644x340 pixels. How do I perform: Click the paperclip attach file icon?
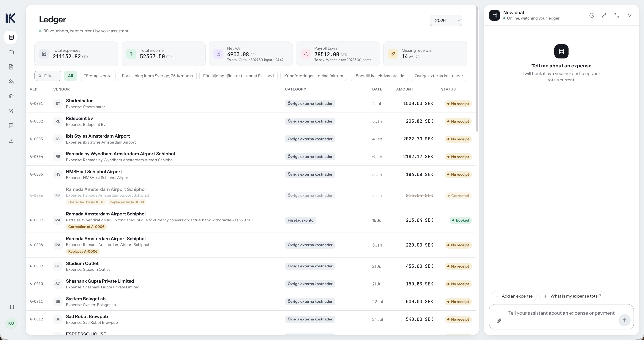pos(499,320)
